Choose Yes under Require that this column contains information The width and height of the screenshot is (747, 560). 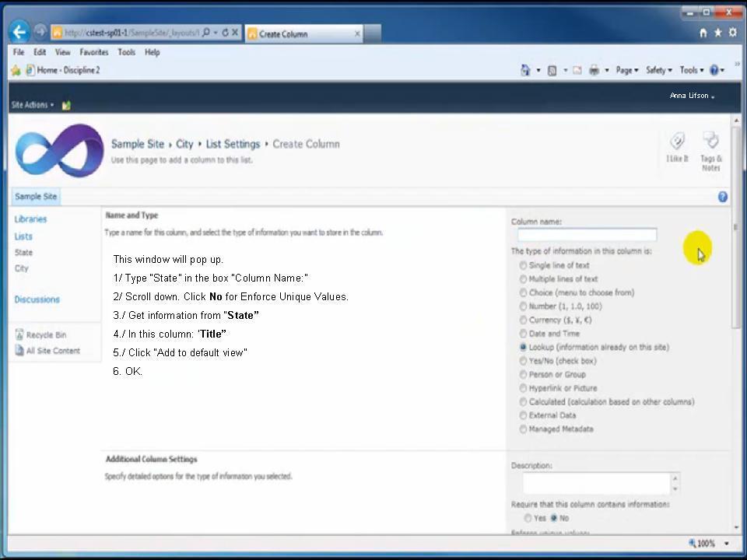[x=528, y=518]
